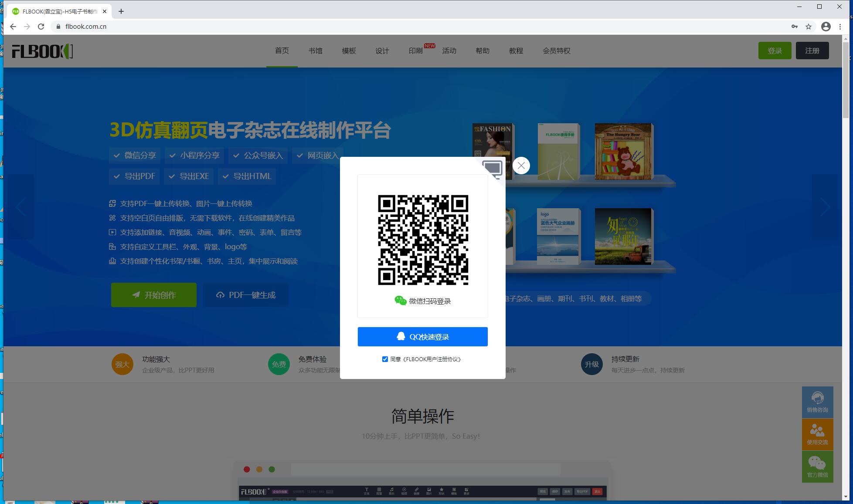
Task: Open The Hungry Bear book cover
Action: (624, 152)
